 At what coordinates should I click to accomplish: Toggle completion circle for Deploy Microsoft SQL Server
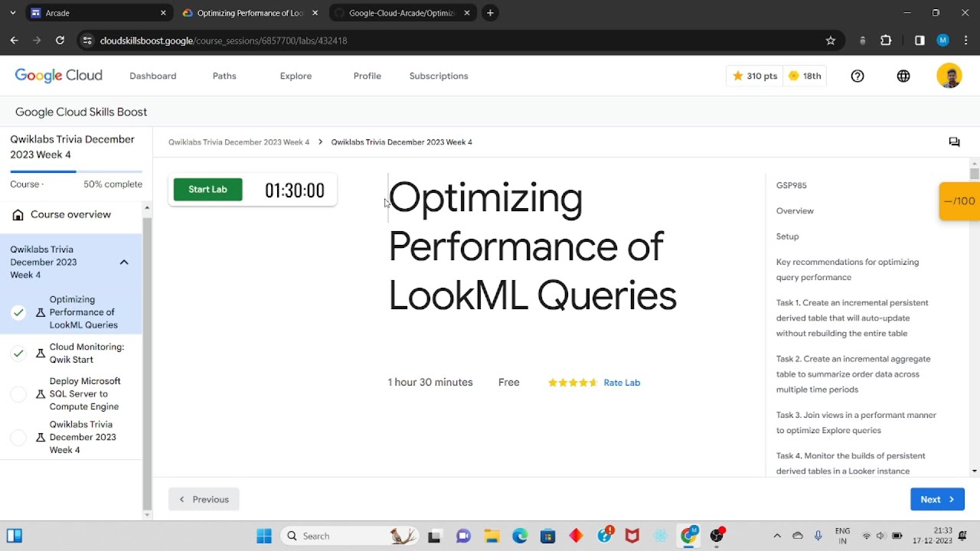click(18, 394)
